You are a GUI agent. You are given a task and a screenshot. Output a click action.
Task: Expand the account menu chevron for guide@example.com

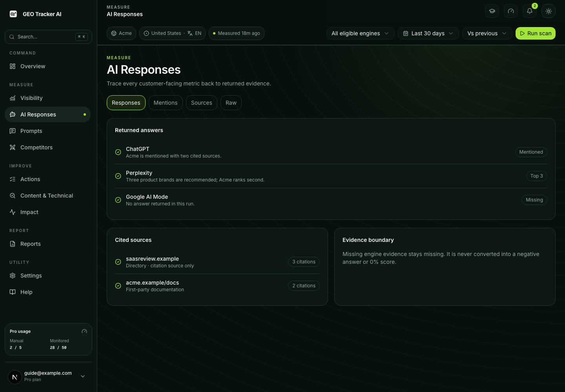[x=83, y=376]
